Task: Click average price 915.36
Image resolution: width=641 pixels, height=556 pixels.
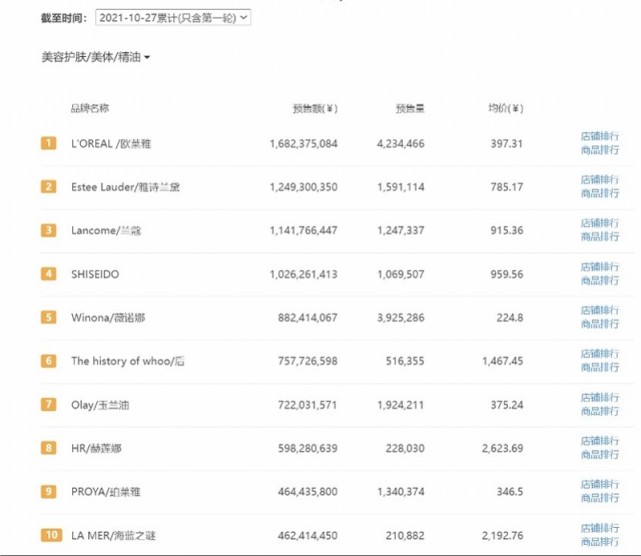Action: coord(507,230)
